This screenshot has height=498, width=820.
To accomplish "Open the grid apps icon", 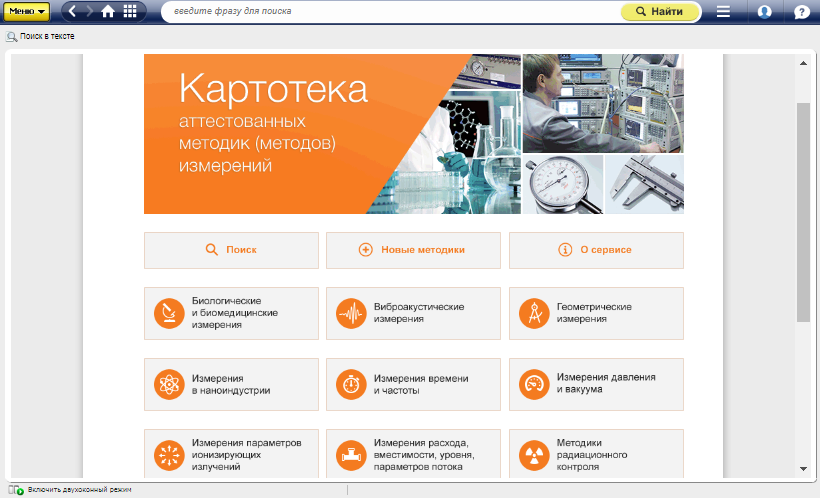I will 130,12.
